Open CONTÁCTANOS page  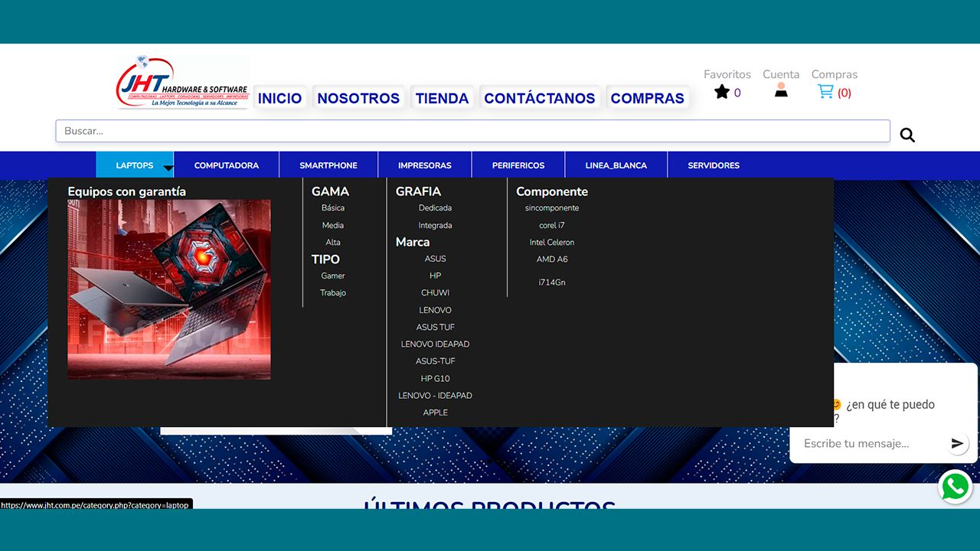click(540, 98)
